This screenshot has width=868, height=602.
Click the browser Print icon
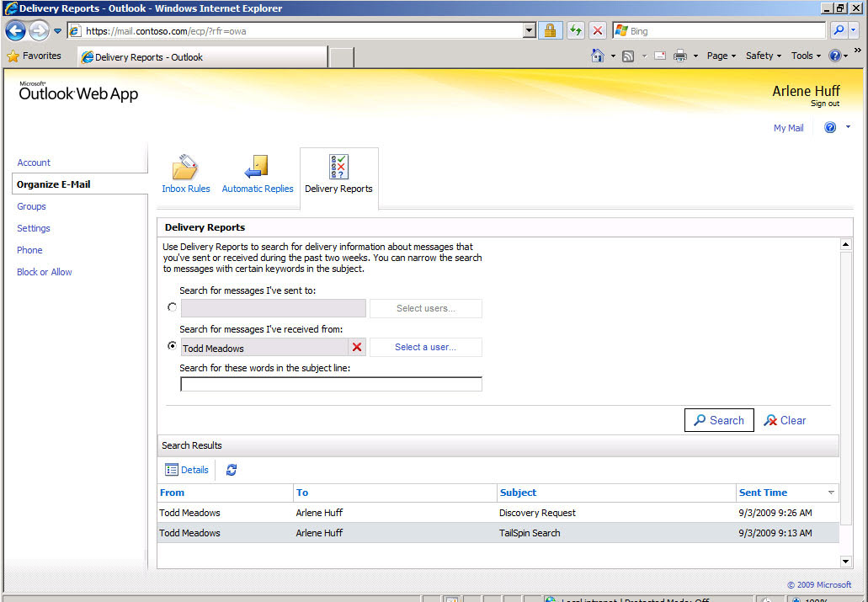[679, 56]
